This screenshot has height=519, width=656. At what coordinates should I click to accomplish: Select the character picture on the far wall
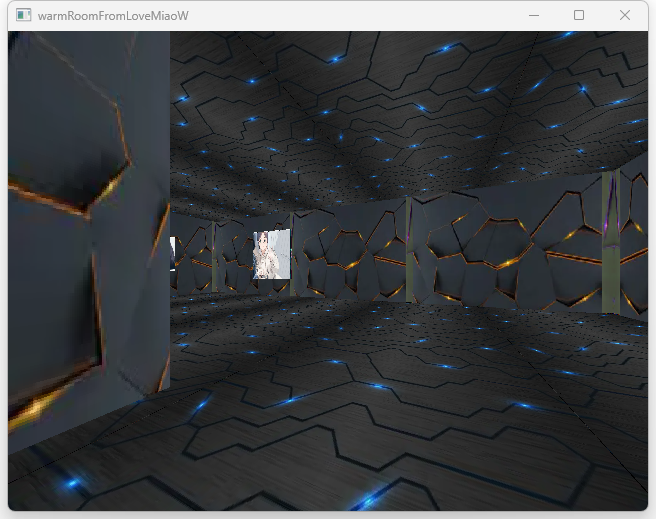272,254
